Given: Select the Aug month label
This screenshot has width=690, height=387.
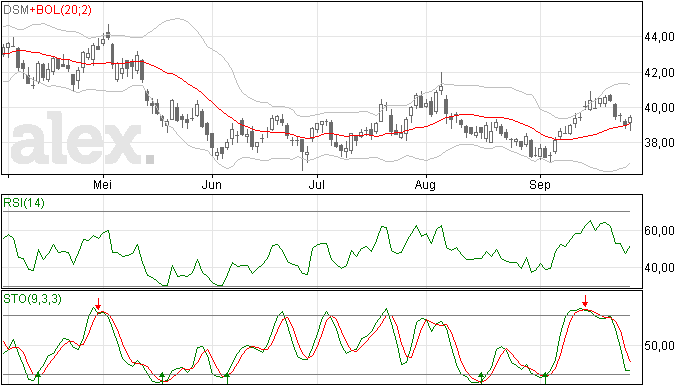Looking at the screenshot, I should coord(425,185).
